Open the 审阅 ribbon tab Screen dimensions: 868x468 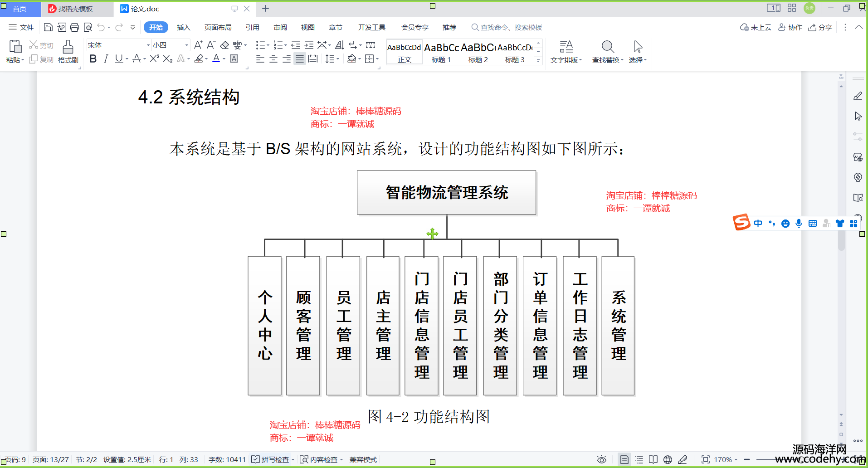[x=280, y=27]
